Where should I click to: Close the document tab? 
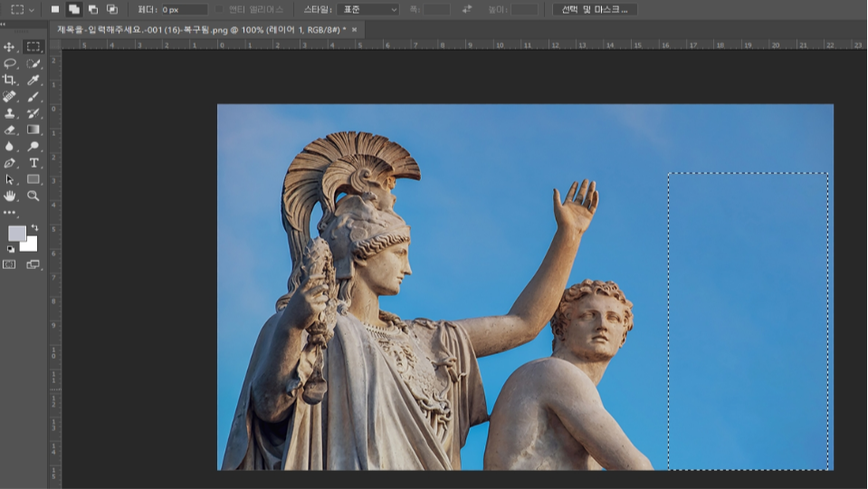coord(354,30)
